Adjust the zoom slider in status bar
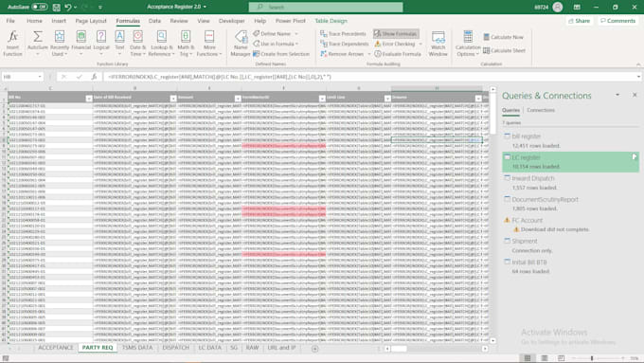644x363 pixels. coord(592,358)
